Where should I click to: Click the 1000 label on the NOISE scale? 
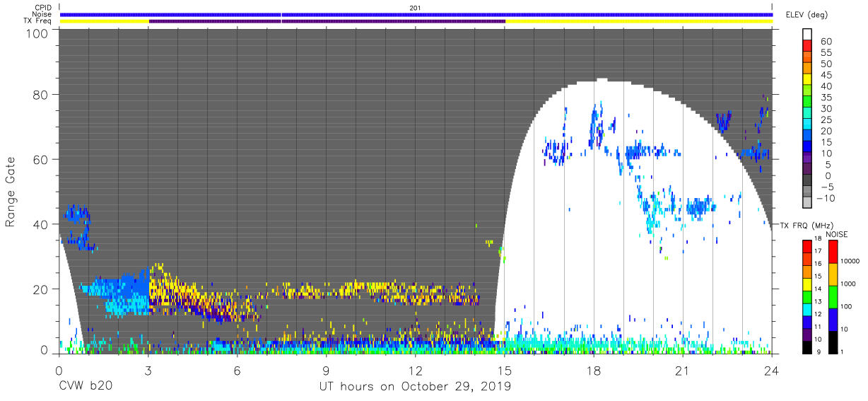click(x=849, y=285)
